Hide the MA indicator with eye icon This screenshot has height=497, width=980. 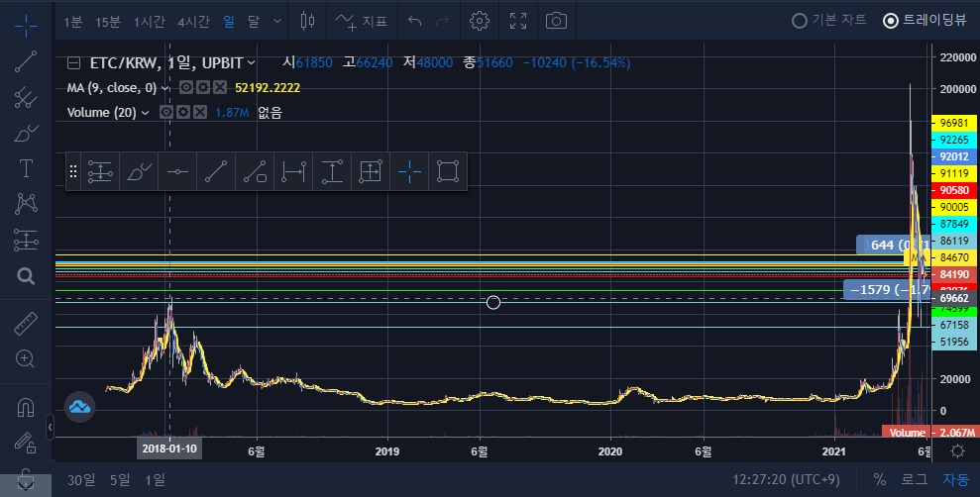click(185, 87)
